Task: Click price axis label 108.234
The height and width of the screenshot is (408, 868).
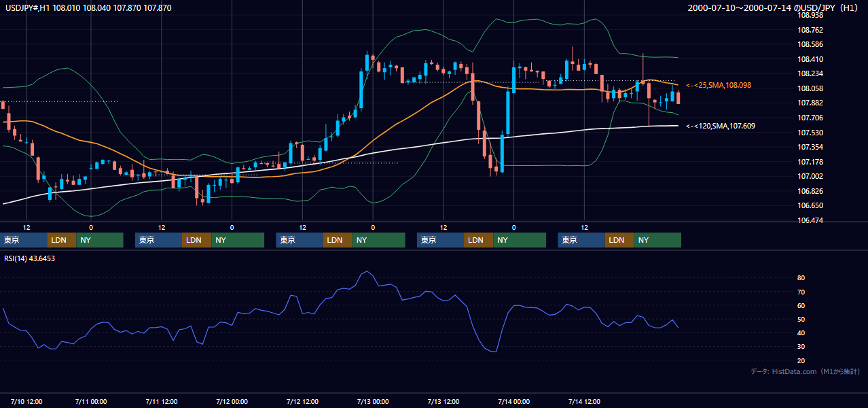Action: pos(810,73)
